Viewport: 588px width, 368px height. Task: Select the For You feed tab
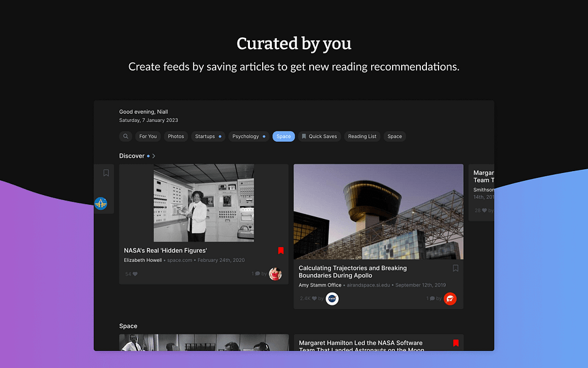[148, 136]
